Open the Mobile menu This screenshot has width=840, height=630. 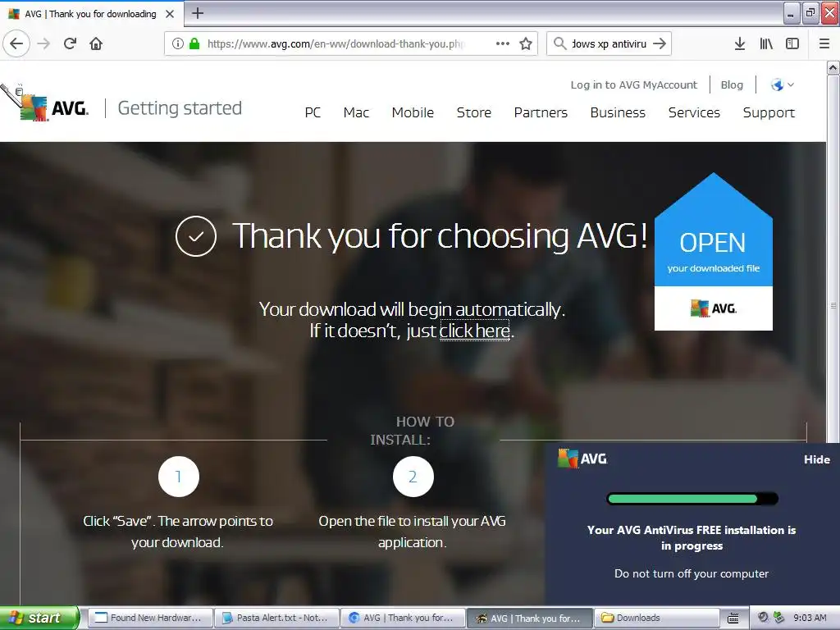pyautogui.click(x=413, y=112)
